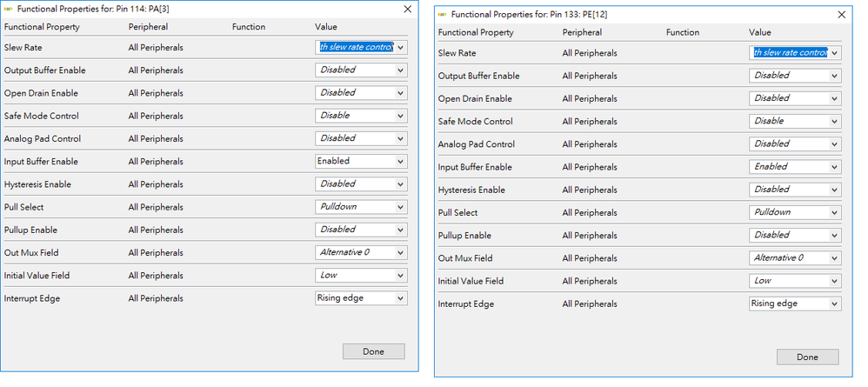Open Safe Mode Control dropdown for PE[12]
The height and width of the screenshot is (387, 868).
[x=835, y=122]
